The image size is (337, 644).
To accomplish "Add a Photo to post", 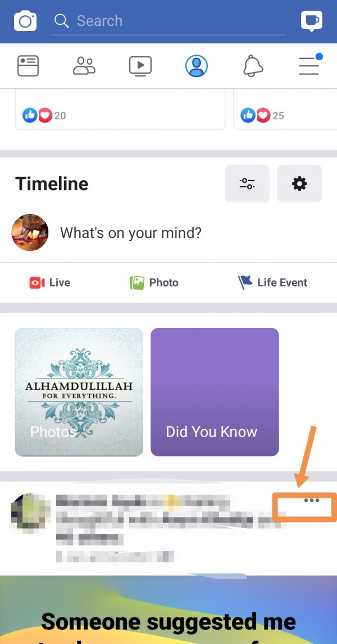I will [x=154, y=282].
